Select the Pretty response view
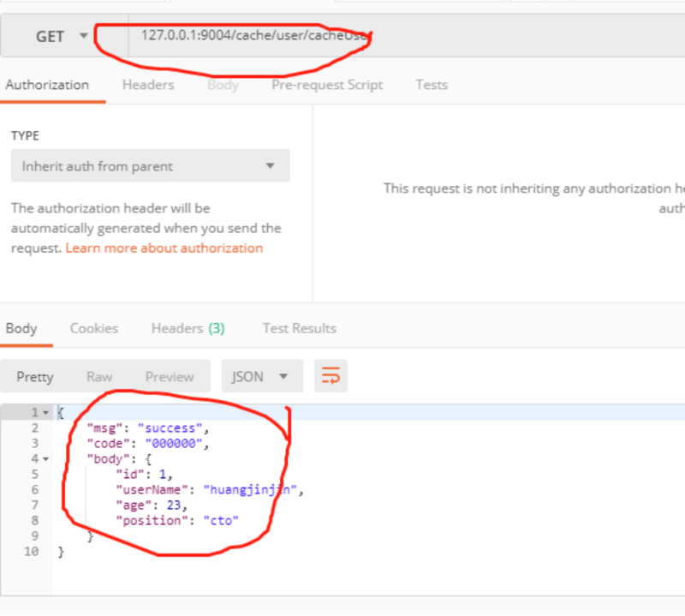Screen dimensions: 685x616 click(34, 375)
